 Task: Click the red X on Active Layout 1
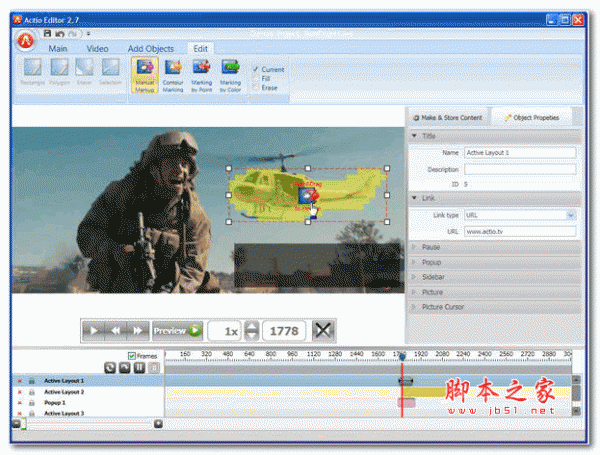[x=20, y=381]
